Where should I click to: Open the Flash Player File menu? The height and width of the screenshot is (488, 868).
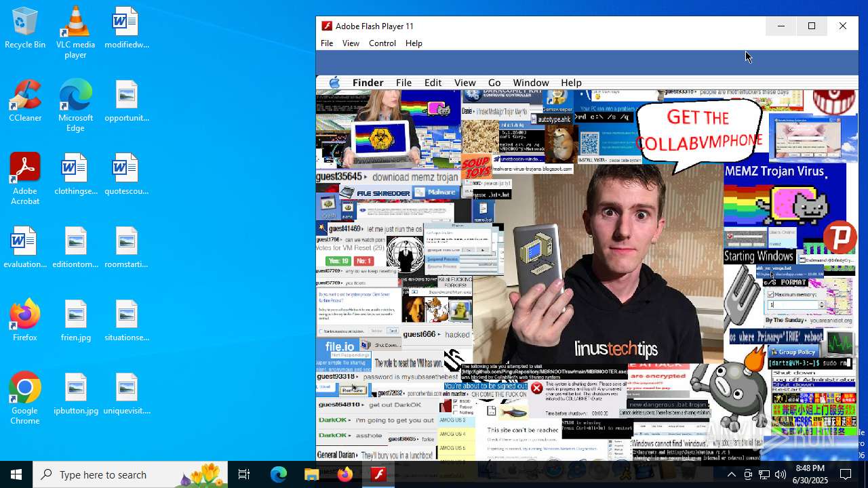(327, 43)
